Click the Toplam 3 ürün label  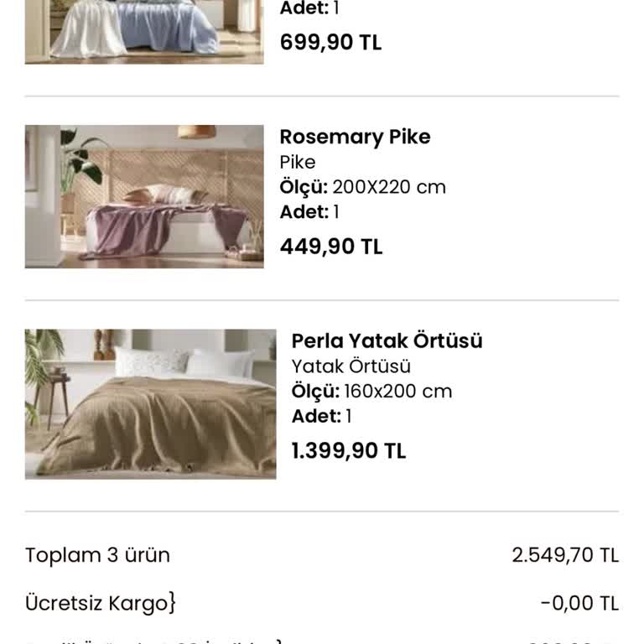point(97,555)
